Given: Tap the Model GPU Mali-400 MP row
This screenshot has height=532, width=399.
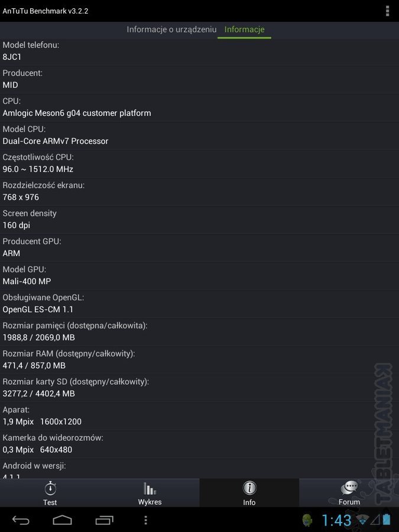Looking at the screenshot, I should click(x=200, y=276).
